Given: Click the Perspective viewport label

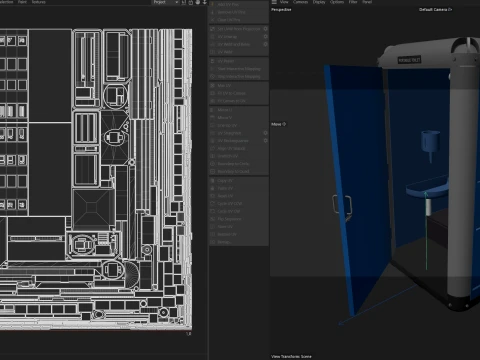Looking at the screenshot, I should pyautogui.click(x=281, y=10).
